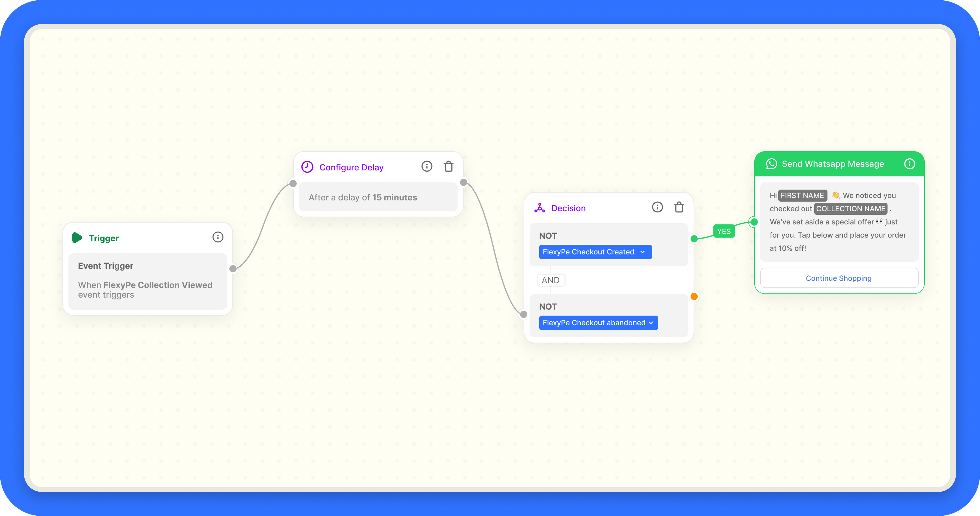Click the Configure Delay clock icon
The height and width of the screenshot is (516, 980).
307,167
